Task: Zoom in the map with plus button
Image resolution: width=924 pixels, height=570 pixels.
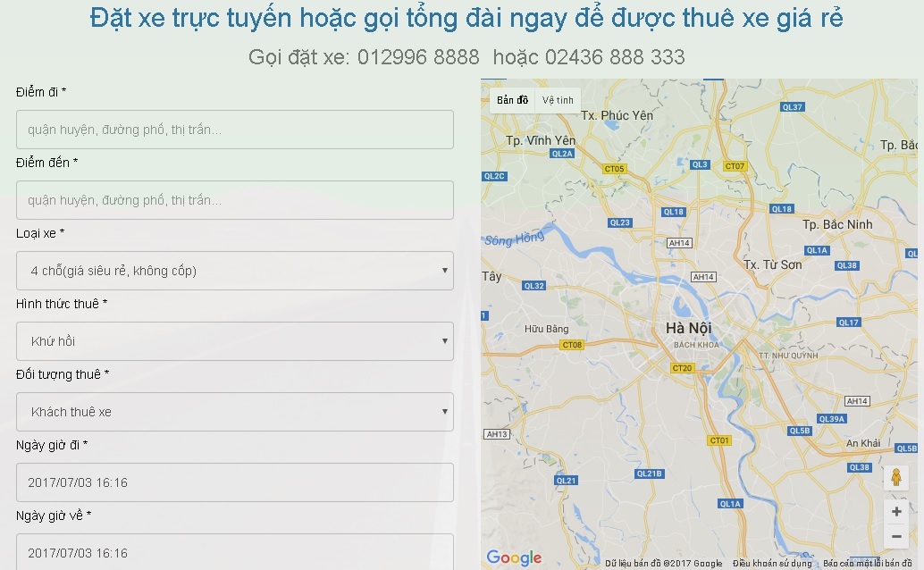Action: [895, 512]
